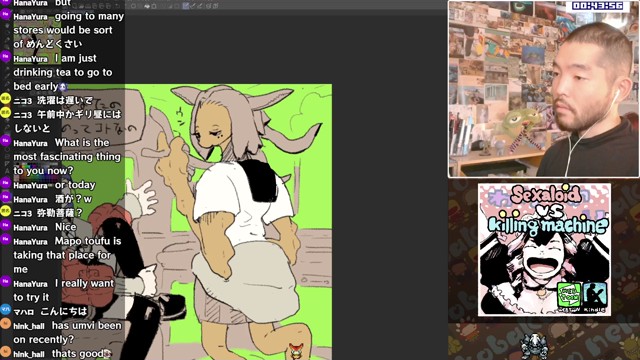Click the message 'Mapo toufu is taking that place'
This screenshot has height=360, width=640.
pos(67,255)
